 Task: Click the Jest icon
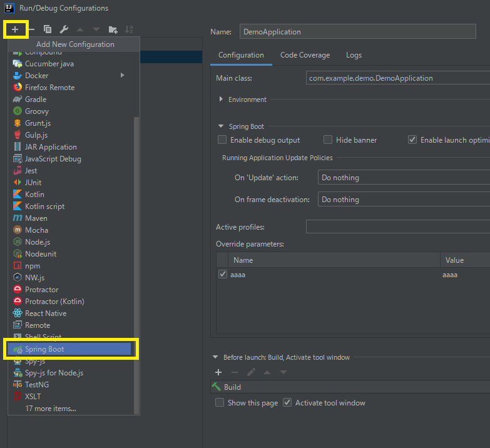(18, 171)
